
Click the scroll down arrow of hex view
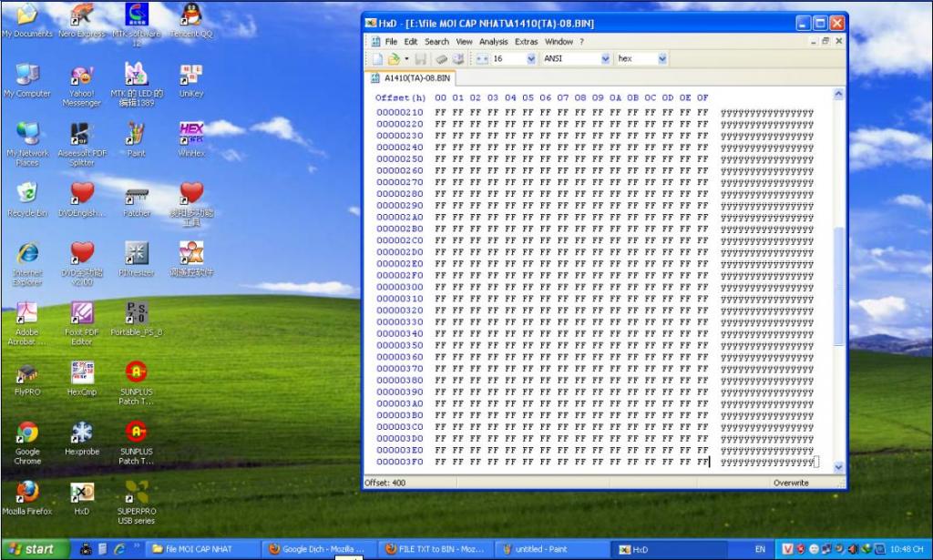pos(838,467)
